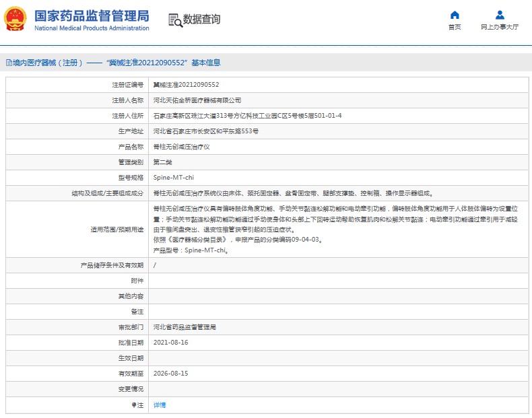The height and width of the screenshot is (418, 532).
Task: Click 产品型号：Spine-MT-chi line in intended use
Action: pos(191,250)
